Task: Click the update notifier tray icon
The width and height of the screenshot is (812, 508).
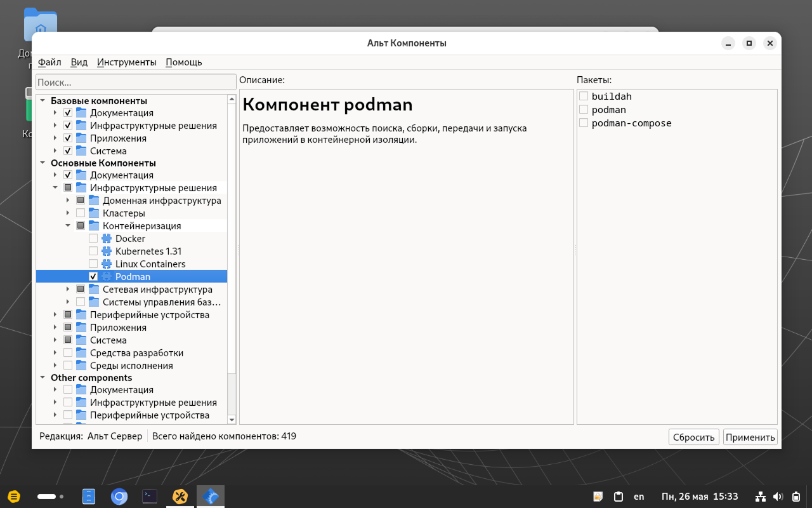Action: click(598, 497)
